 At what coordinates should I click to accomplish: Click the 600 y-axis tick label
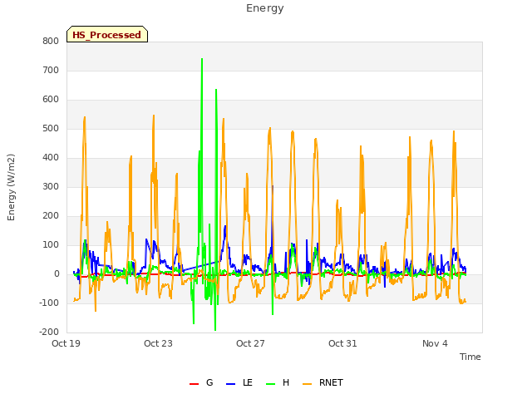51,100
